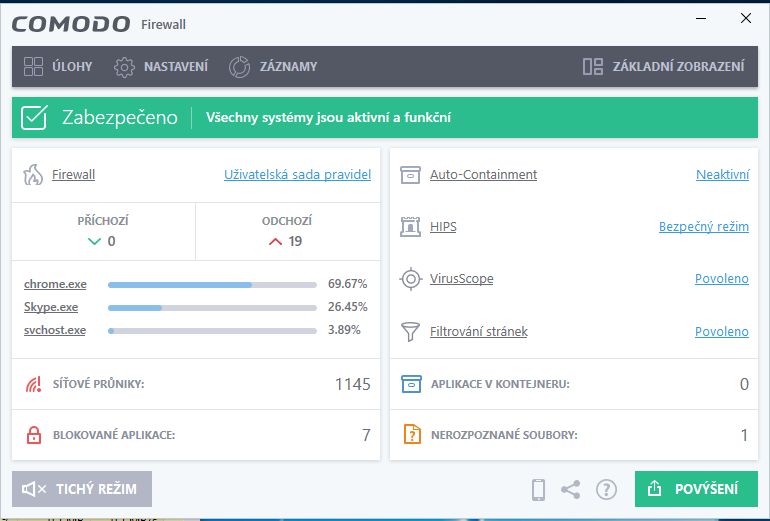This screenshot has height=521, width=770.
Task: Click the Filtrování stránek funnel icon
Action: 409,331
